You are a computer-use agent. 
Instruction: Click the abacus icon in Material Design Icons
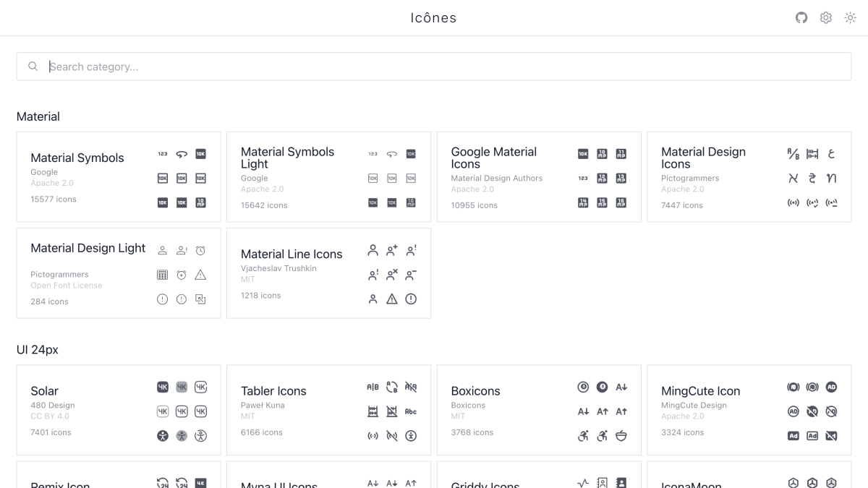[812, 154]
